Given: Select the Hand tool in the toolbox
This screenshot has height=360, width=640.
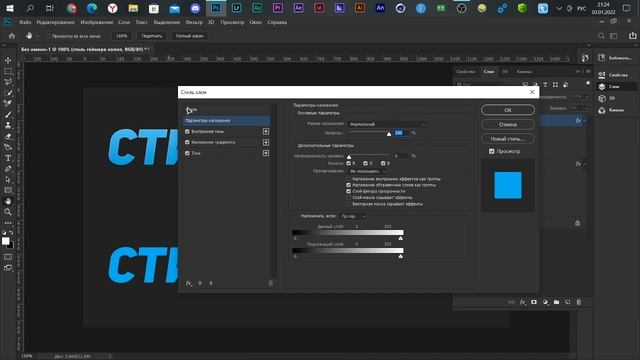Looking at the screenshot, I should coord(8,201).
